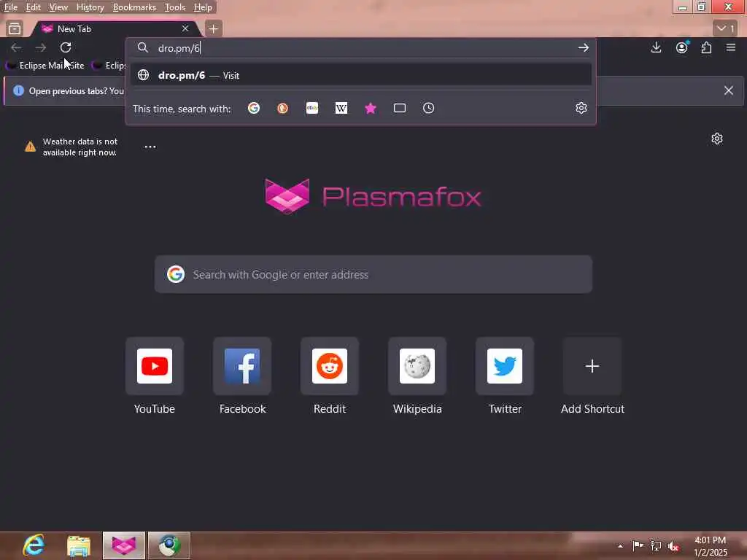Open the globe app in the taskbar

169,545
